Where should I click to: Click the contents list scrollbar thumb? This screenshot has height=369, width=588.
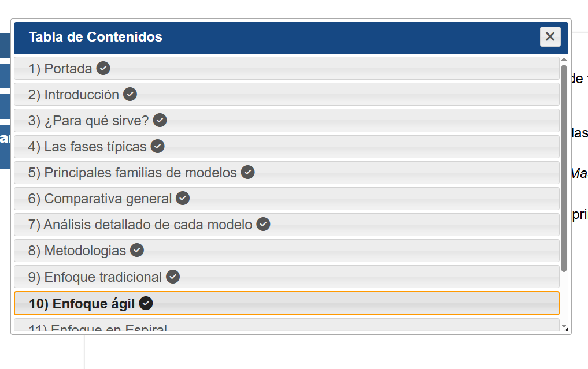click(564, 168)
